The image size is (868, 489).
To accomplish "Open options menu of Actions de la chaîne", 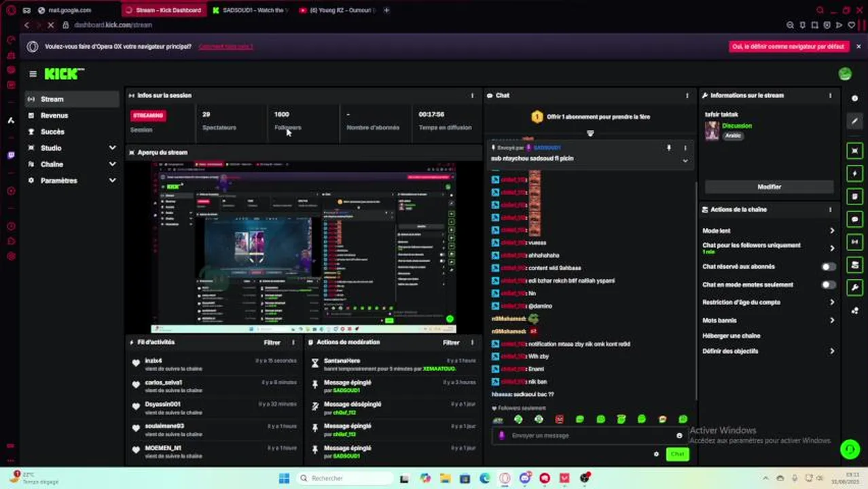I will 830,210.
